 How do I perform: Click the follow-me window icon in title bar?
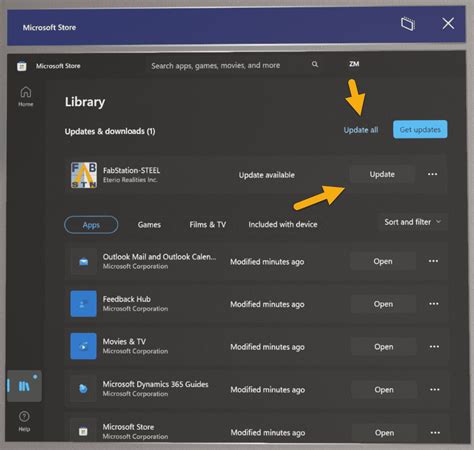click(408, 24)
